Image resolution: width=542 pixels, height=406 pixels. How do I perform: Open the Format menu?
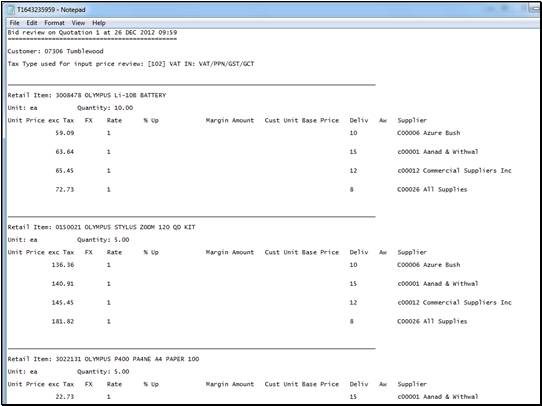[54, 23]
